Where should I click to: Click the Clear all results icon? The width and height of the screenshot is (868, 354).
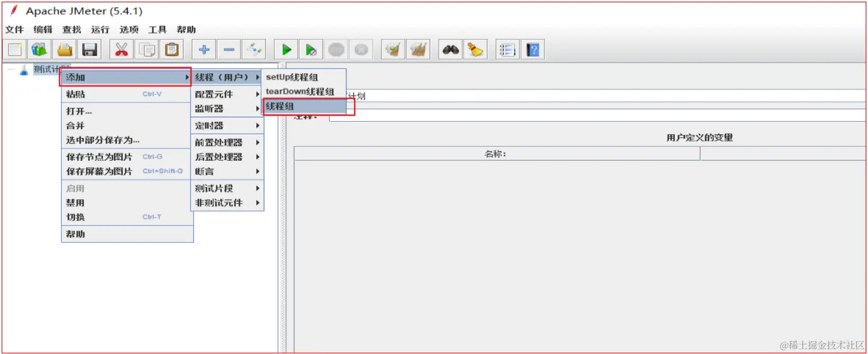[x=418, y=50]
